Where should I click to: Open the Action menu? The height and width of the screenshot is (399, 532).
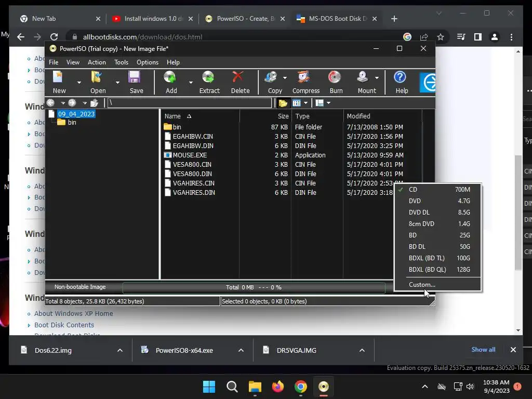(97, 62)
